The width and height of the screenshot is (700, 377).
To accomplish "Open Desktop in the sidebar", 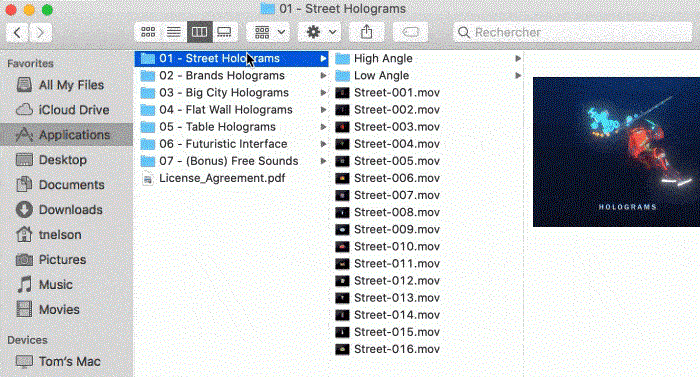I will click(x=67, y=160).
